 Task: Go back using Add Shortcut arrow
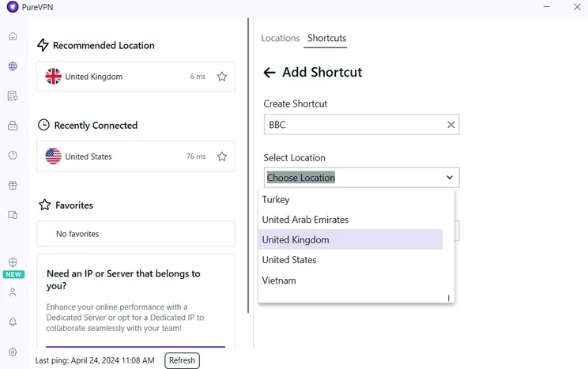pyautogui.click(x=269, y=73)
